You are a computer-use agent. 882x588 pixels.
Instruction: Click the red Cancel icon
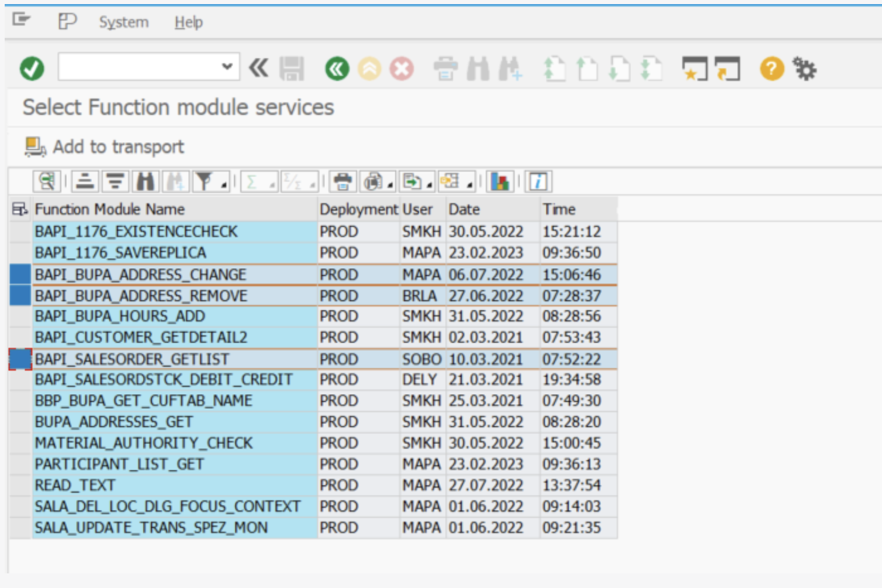click(402, 69)
